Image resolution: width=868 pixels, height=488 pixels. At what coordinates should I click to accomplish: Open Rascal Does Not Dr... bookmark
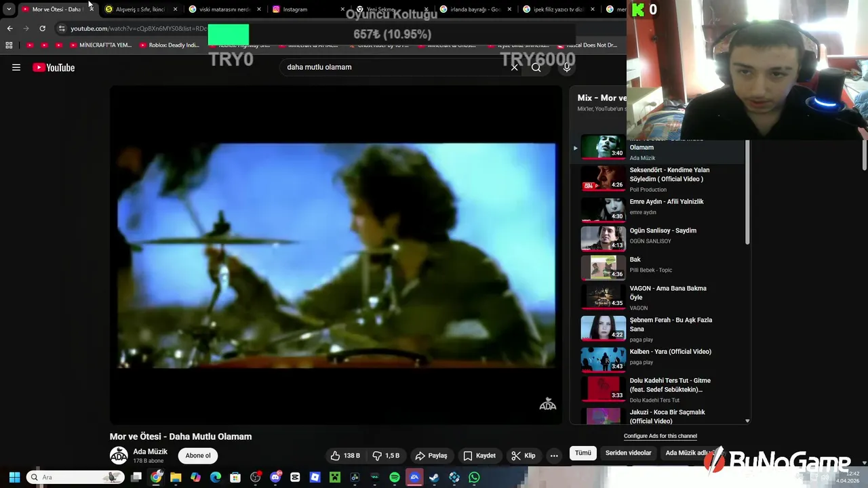coord(587,45)
